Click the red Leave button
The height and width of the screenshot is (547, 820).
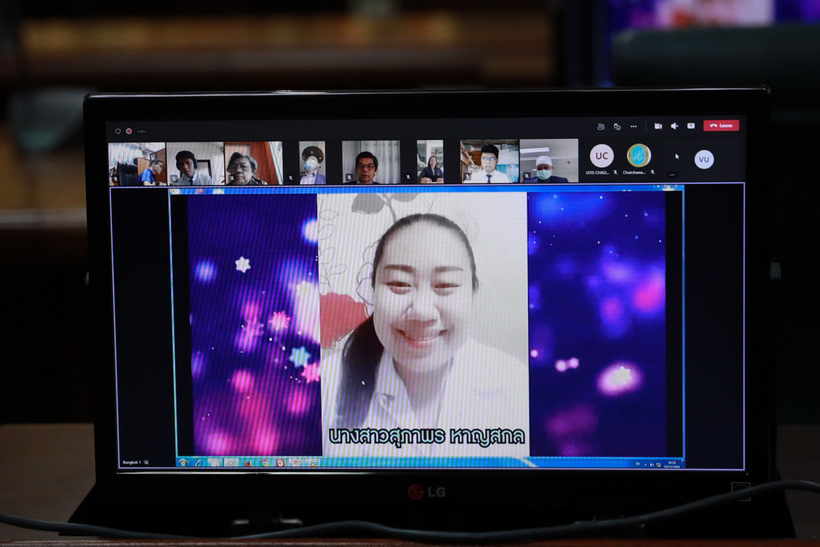721,126
